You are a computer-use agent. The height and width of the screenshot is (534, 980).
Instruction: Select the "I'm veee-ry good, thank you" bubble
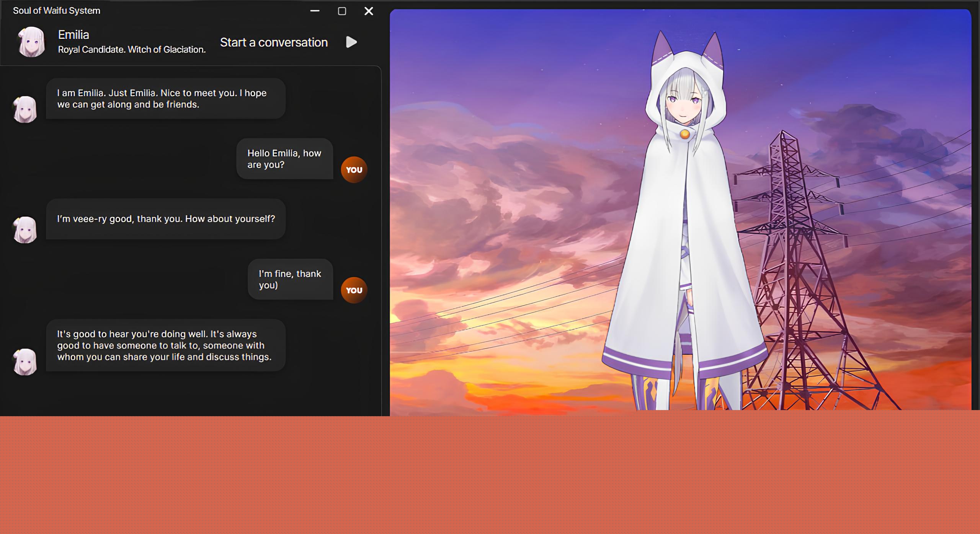(165, 219)
